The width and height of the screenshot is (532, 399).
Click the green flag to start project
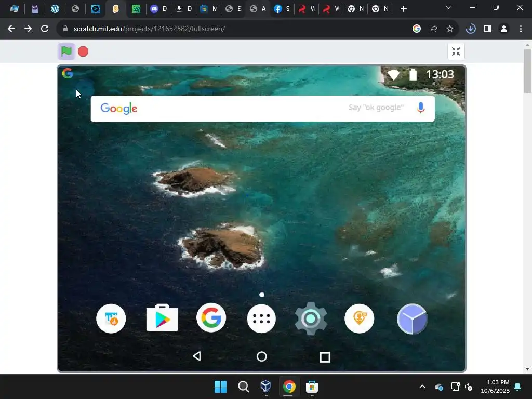[66, 51]
